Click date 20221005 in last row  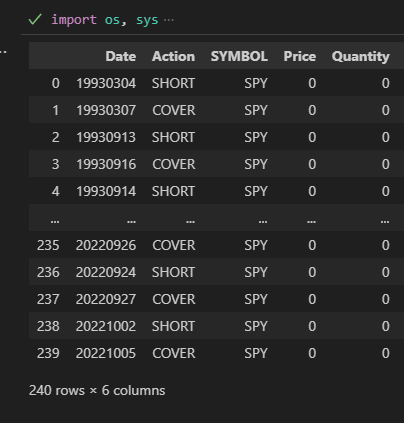tap(106, 353)
